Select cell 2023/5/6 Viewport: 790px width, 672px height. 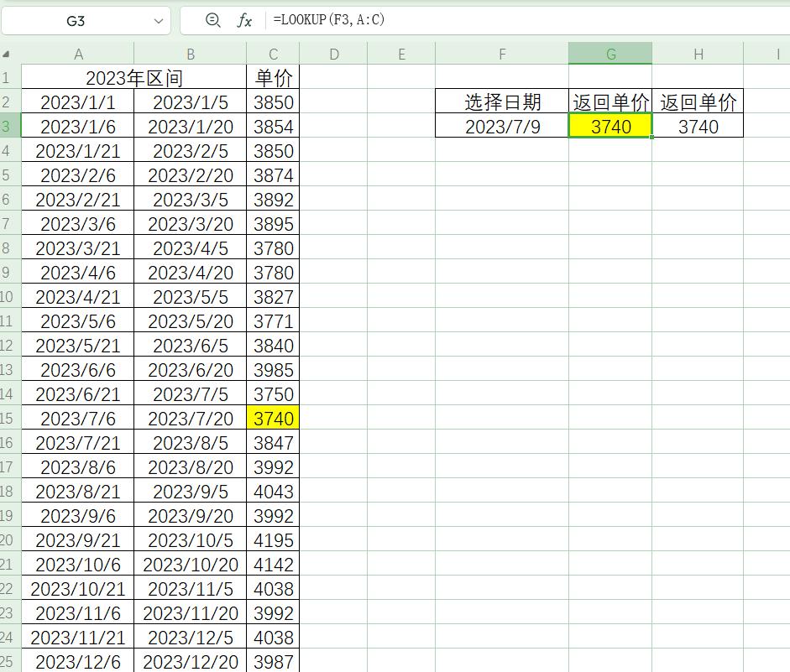pyautogui.click(x=78, y=320)
